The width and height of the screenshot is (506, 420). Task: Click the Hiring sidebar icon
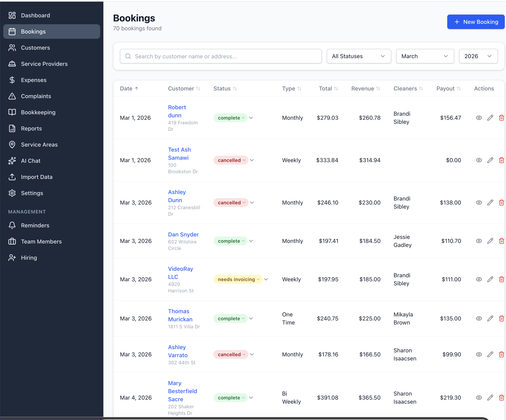click(x=12, y=258)
